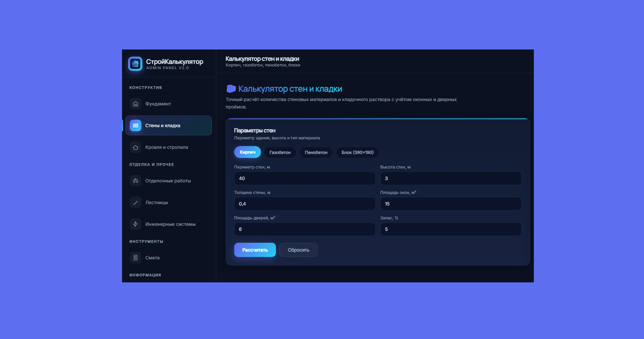Focus the Периметр стен input field
This screenshot has width=644, height=339.
pyautogui.click(x=305, y=178)
